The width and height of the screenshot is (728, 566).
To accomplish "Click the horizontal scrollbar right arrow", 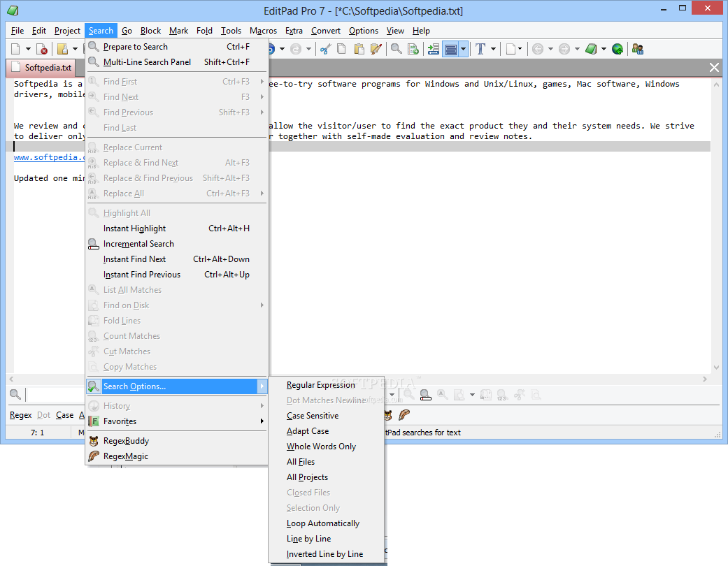I will pyautogui.click(x=705, y=379).
